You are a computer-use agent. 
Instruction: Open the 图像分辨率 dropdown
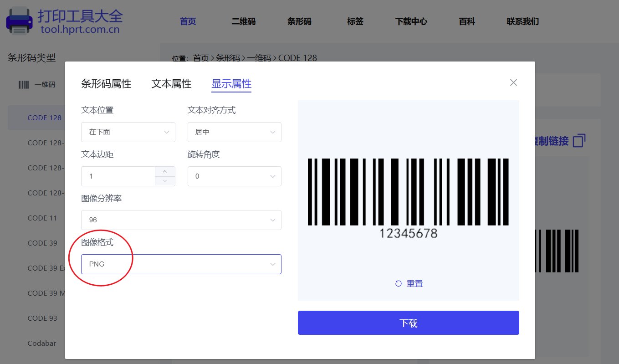(x=181, y=220)
